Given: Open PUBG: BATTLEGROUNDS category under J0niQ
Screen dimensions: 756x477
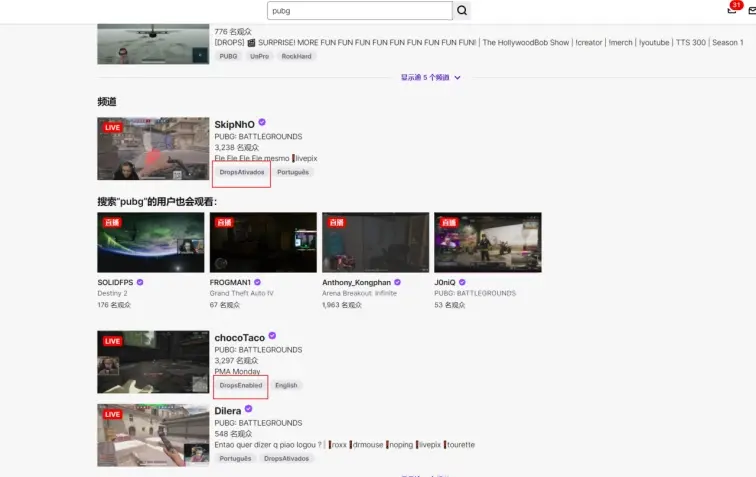Looking at the screenshot, I should coord(475,293).
